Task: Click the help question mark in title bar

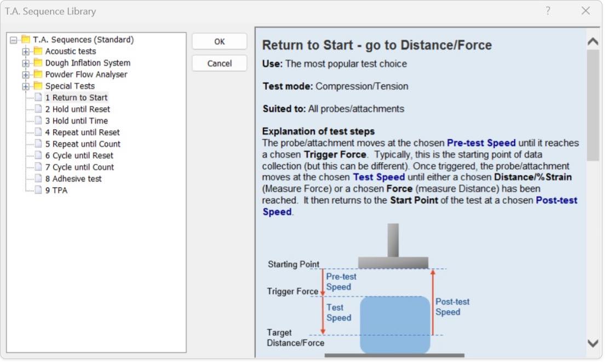Action: click(548, 11)
